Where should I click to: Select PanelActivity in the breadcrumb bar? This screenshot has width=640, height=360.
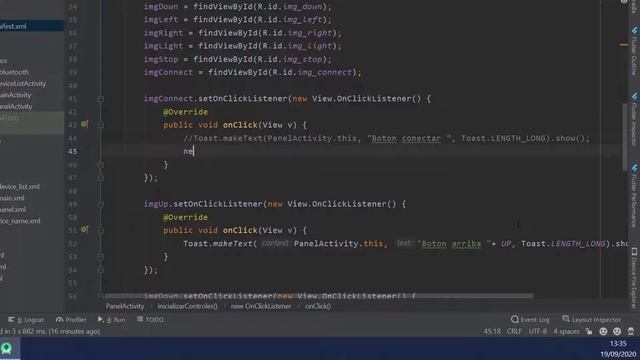point(125,306)
